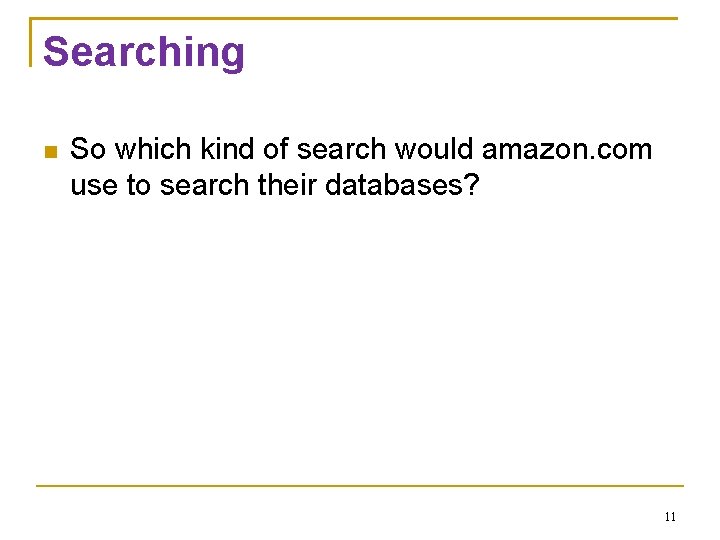
Task: Click the word 'So' starting the bullet
Action: pyautogui.click(x=88, y=149)
